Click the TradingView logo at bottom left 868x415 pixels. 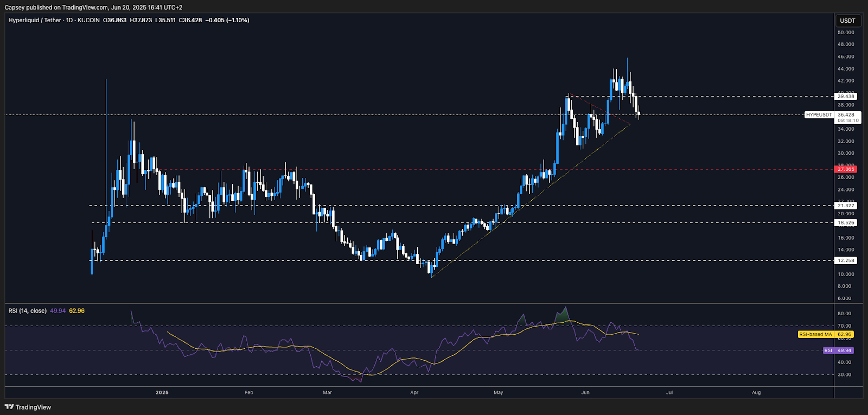pos(28,407)
